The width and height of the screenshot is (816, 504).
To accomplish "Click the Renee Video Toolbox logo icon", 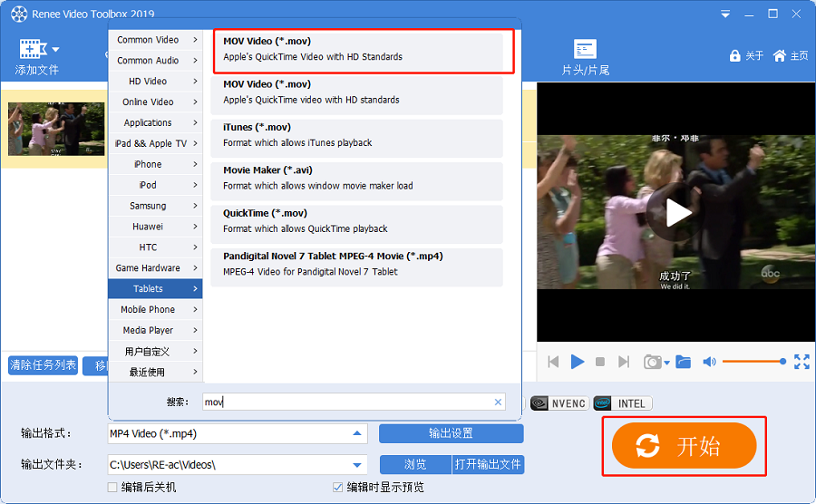I will 19,14.
